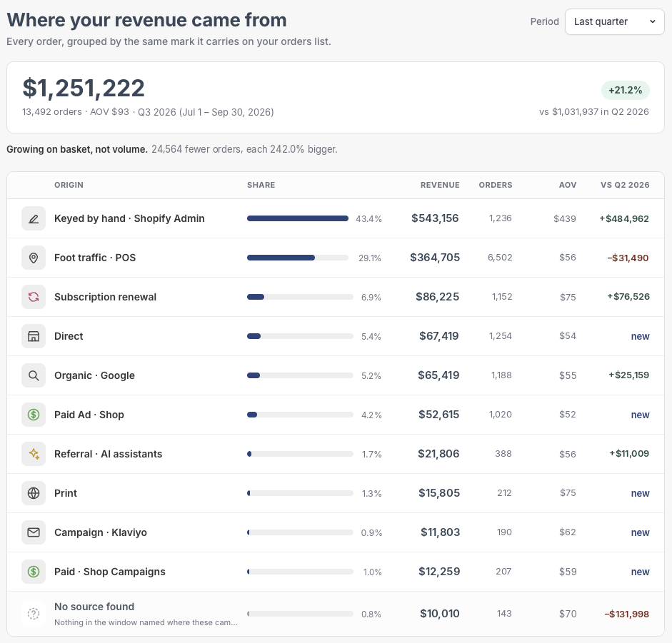Click revenue value $67,419
Screen dimensions: 672x643
pos(439,336)
